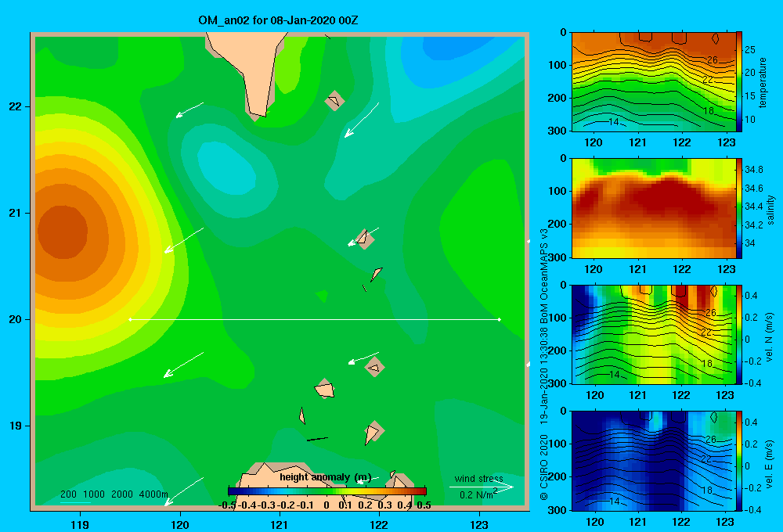Click longitude label 123 under main map
Viewport: 783px width, 532px height.
[479, 524]
